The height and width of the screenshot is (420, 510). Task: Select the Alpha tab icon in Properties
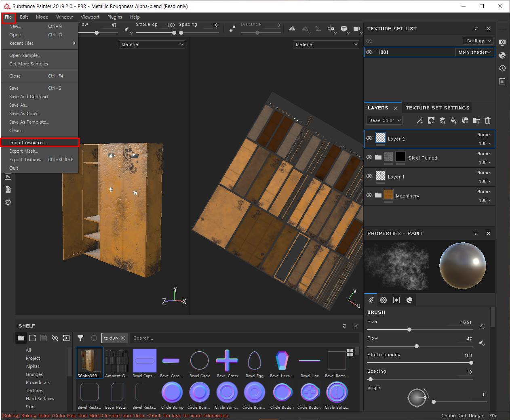click(x=384, y=300)
